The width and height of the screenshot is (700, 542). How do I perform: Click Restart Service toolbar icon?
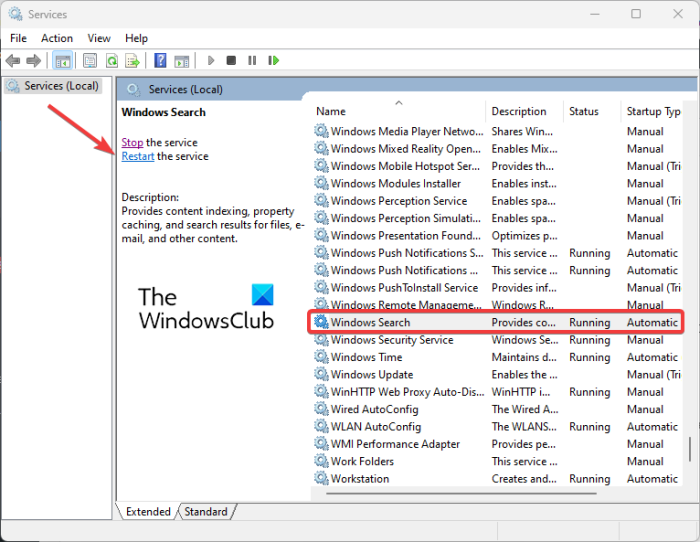pyautogui.click(x=273, y=60)
